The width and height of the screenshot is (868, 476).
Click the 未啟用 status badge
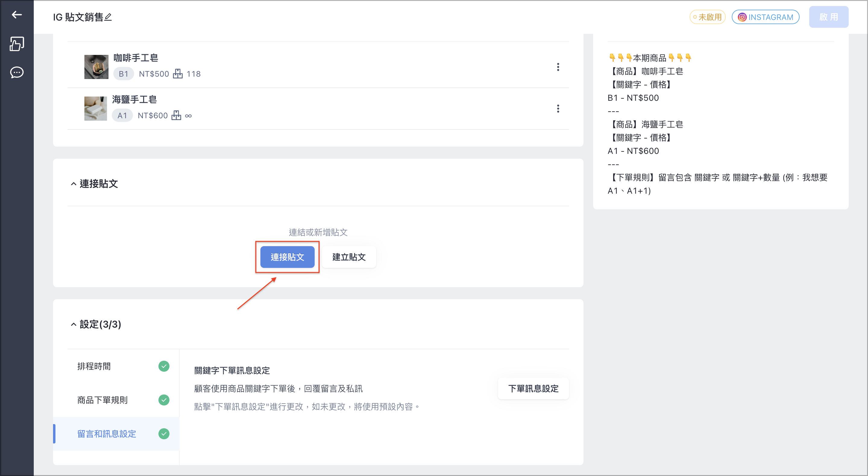707,17
